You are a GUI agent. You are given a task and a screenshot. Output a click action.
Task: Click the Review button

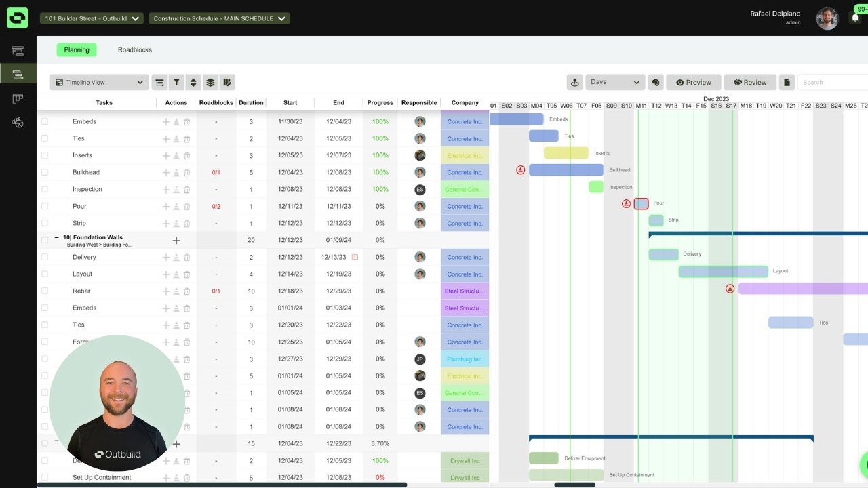(750, 82)
